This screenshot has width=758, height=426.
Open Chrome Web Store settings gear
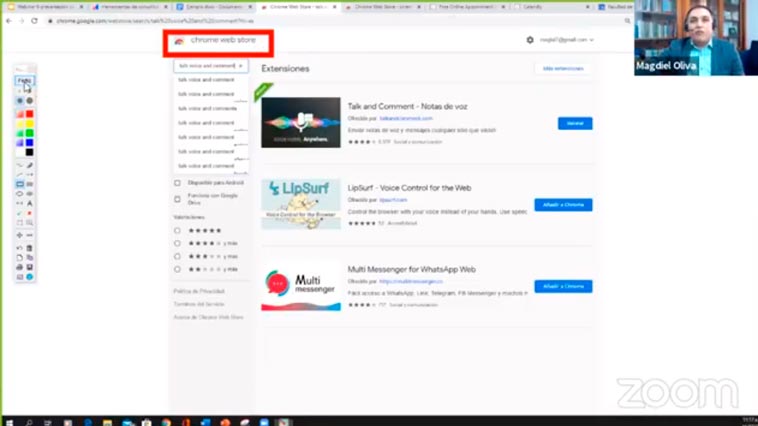pyautogui.click(x=530, y=40)
